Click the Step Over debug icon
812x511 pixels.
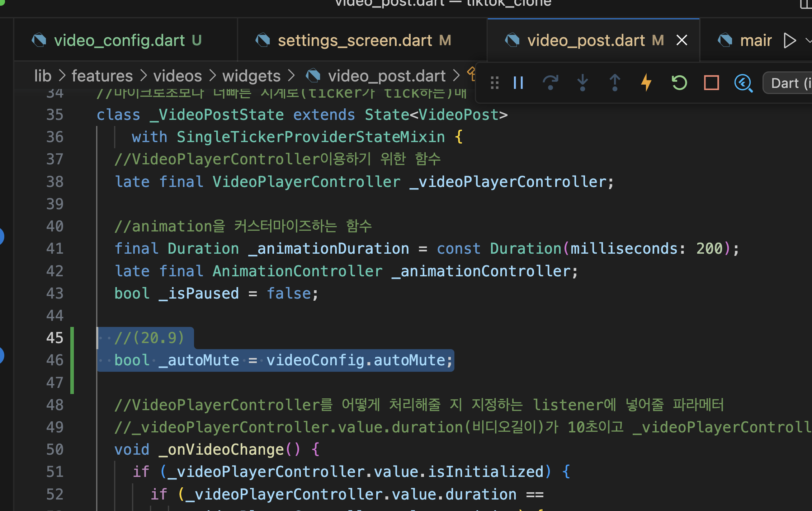click(550, 83)
